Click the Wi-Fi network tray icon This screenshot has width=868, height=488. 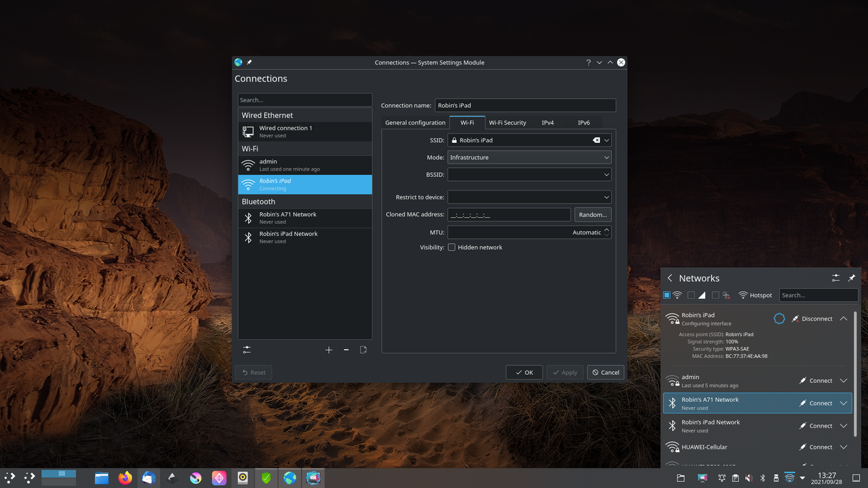(790, 478)
